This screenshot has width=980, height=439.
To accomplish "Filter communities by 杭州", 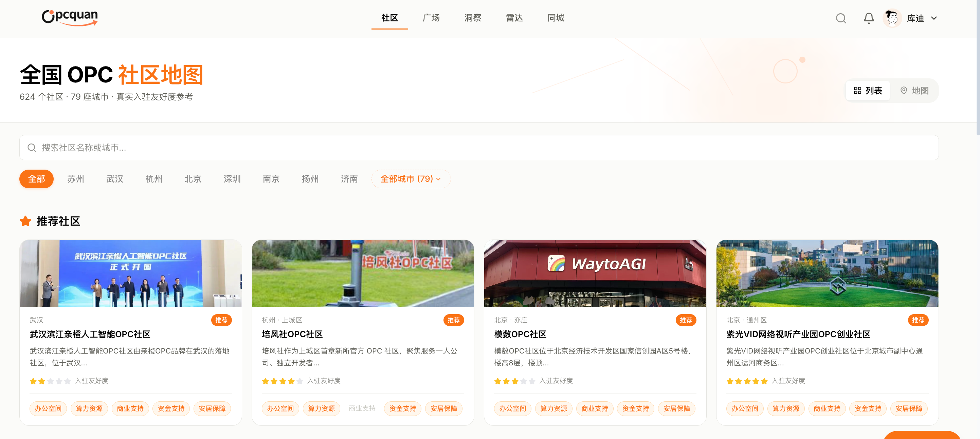I will point(154,179).
